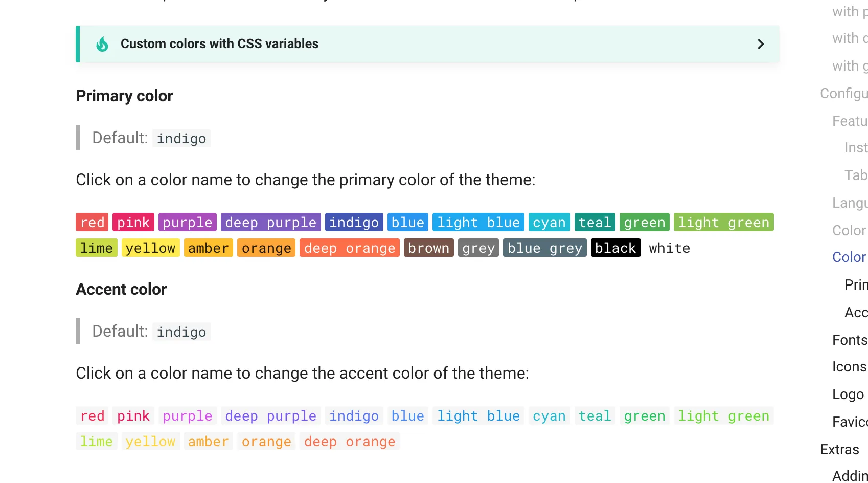Apply the blue grey primary color
This screenshot has height=483, width=868.
coord(544,248)
